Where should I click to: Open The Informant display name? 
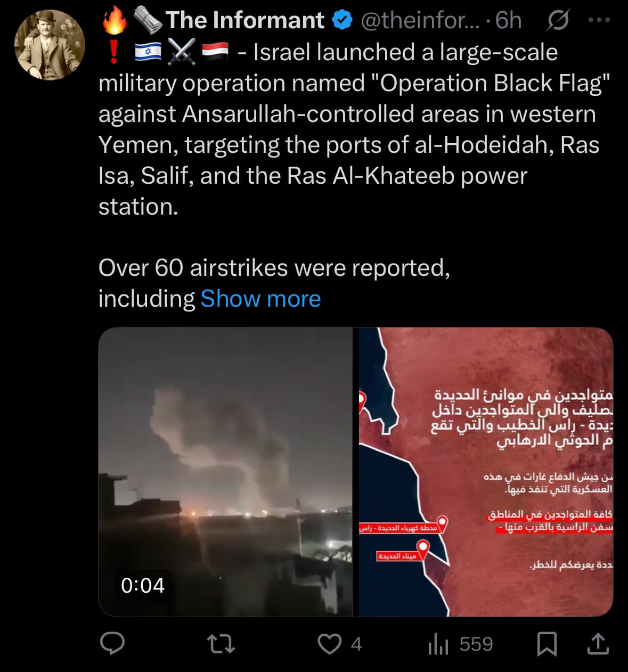click(244, 20)
